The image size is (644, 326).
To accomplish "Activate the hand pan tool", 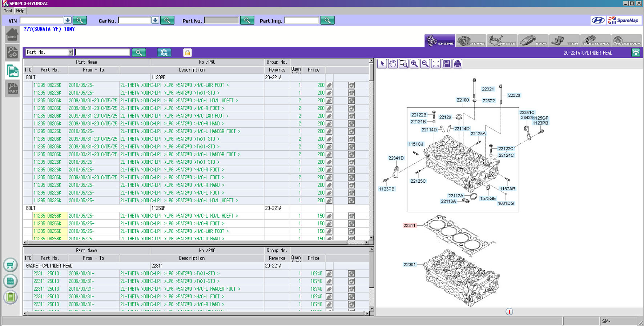I will [393, 64].
